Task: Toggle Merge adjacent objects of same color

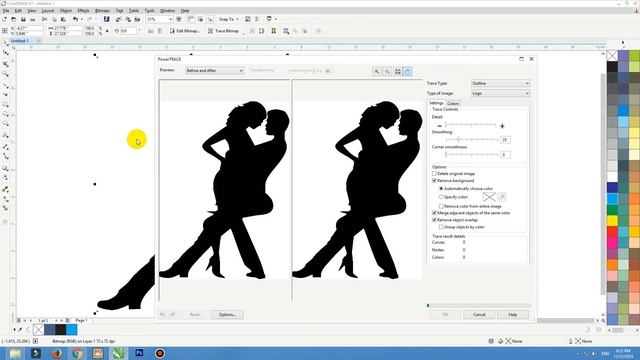Action: point(434,213)
